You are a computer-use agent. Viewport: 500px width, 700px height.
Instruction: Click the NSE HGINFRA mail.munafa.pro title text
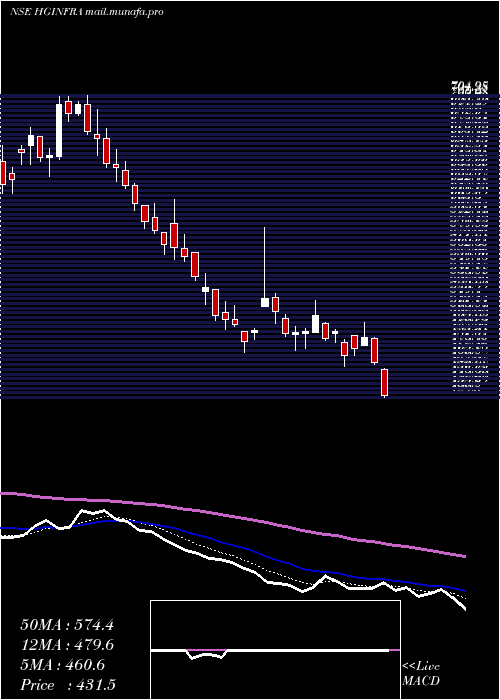[x=87, y=12]
